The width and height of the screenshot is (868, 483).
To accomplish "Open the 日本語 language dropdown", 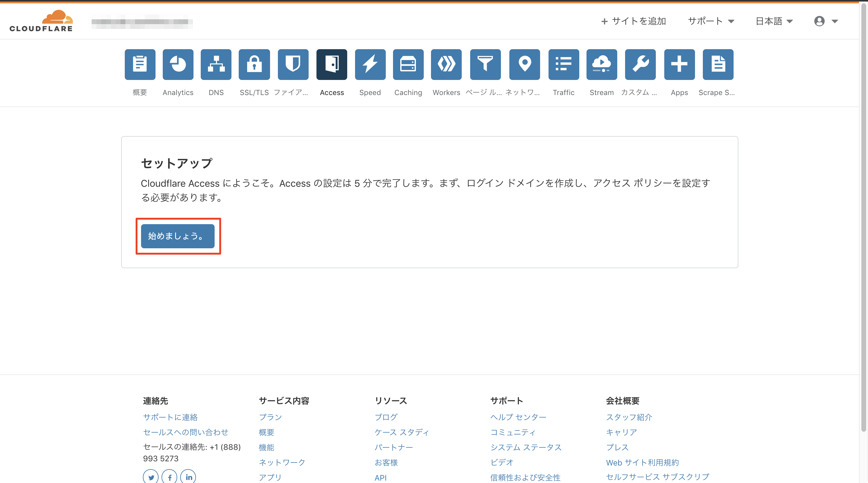I will click(774, 21).
